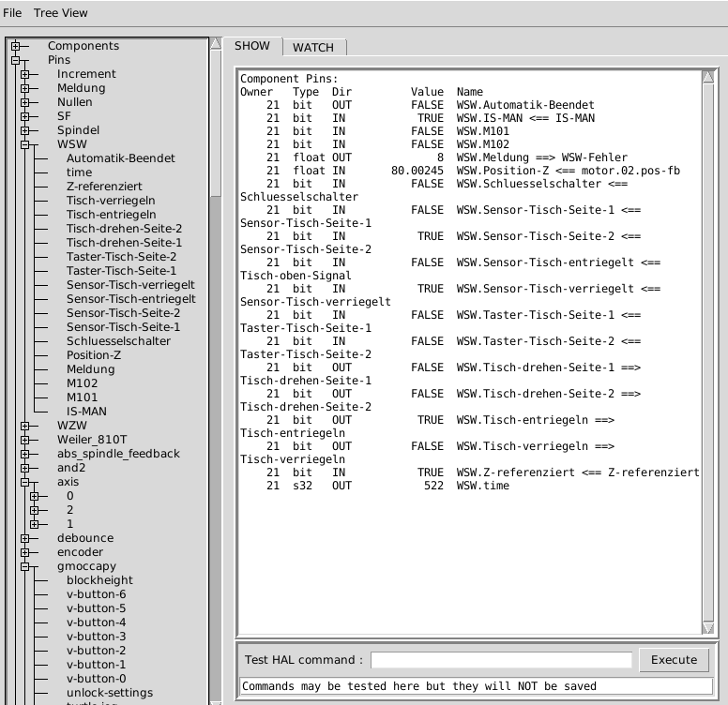Click pin list scroll-up arrow
This screenshot has height=705, width=728.
[708, 77]
